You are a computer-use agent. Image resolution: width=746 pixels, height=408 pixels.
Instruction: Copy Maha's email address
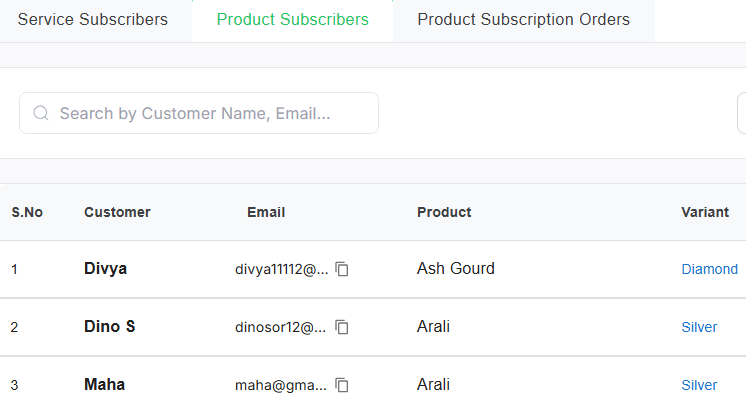tap(342, 385)
